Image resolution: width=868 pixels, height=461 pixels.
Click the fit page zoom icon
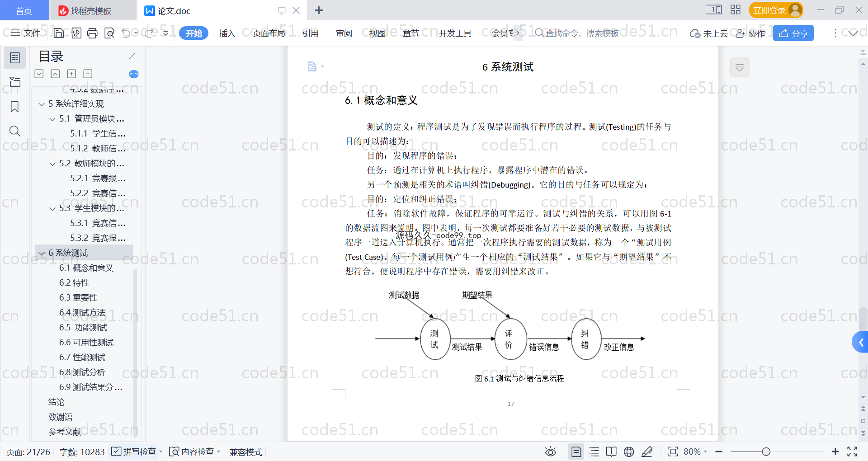point(673,452)
